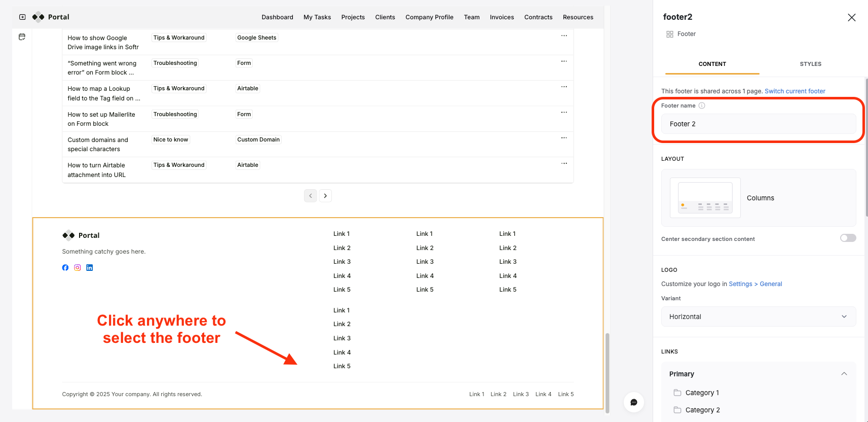Open the Columns layout selector

759,198
